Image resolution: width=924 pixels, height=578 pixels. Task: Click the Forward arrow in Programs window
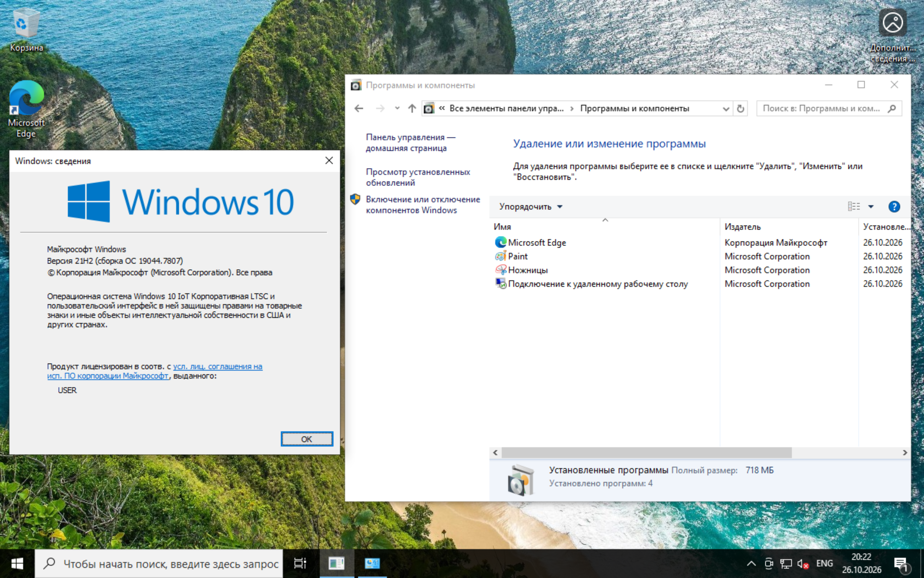click(x=380, y=108)
